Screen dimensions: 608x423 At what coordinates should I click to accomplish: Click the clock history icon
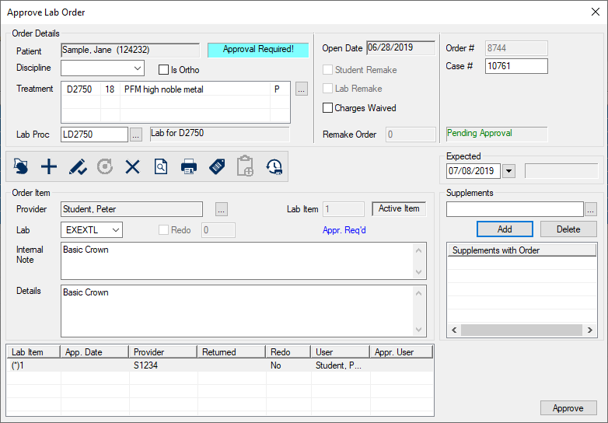pos(273,167)
